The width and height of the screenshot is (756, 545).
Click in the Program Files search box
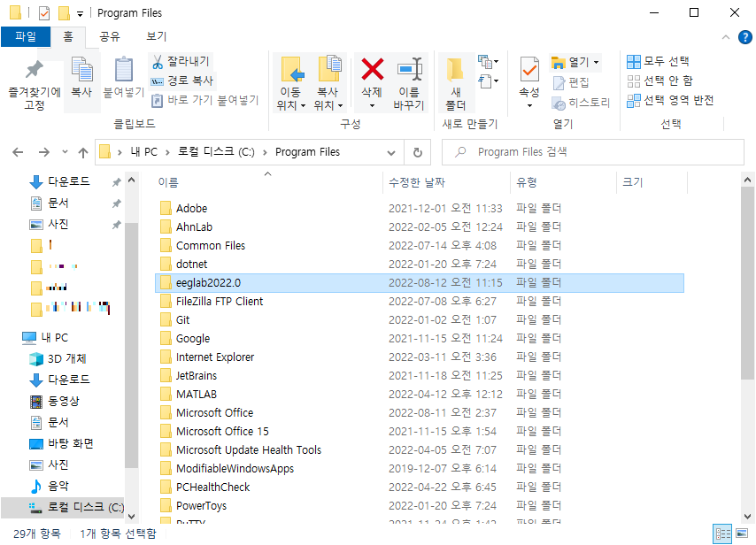(x=593, y=152)
